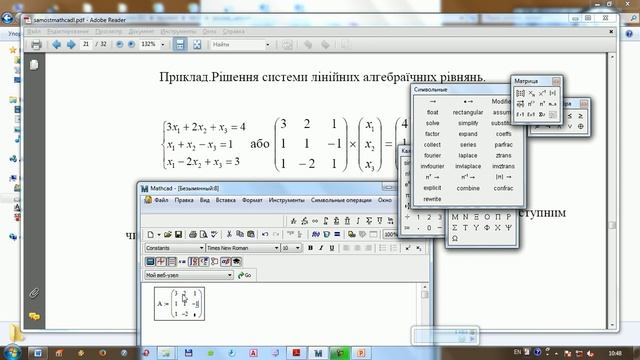Create new Mathcad worksheet

[x=151, y=234]
